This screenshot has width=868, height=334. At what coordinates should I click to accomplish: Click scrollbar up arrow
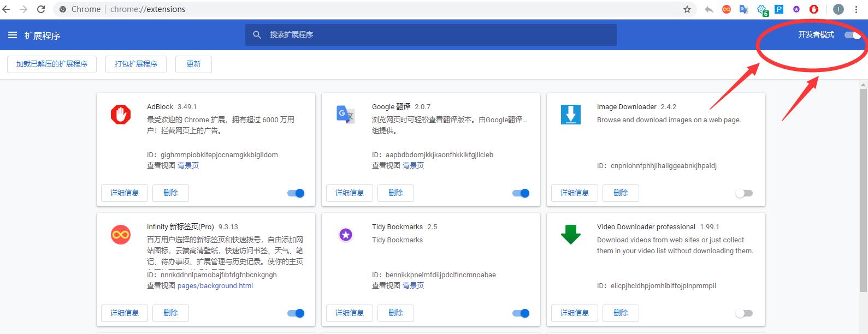tap(864, 85)
